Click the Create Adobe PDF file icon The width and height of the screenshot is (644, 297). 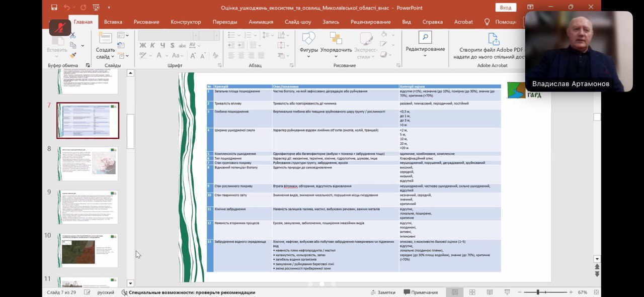pyautogui.click(x=493, y=39)
